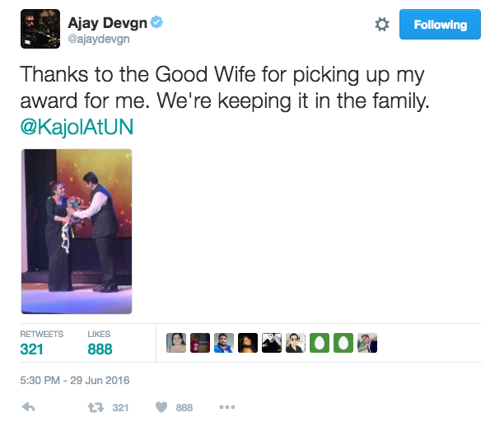The width and height of the screenshot is (504, 436).
Task: Enlarge the attached stage photo
Action: tap(77, 232)
